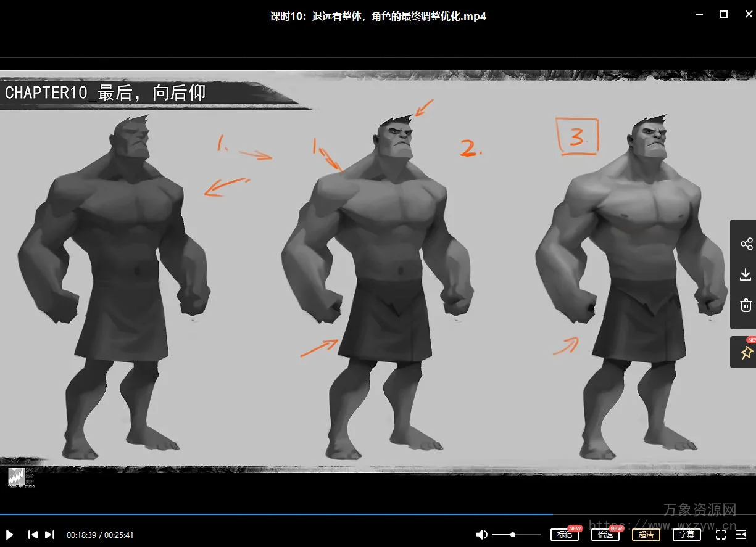
Task: Open the 倍速 playback speed menu
Action: pyautogui.click(x=605, y=535)
